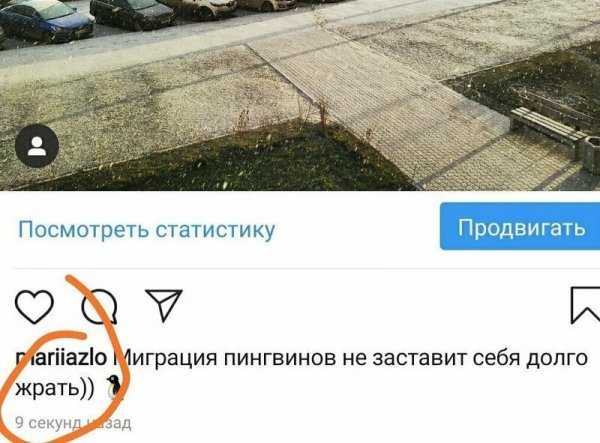Like the post with the heart icon
The width and height of the screenshot is (600, 443).
pyautogui.click(x=34, y=306)
